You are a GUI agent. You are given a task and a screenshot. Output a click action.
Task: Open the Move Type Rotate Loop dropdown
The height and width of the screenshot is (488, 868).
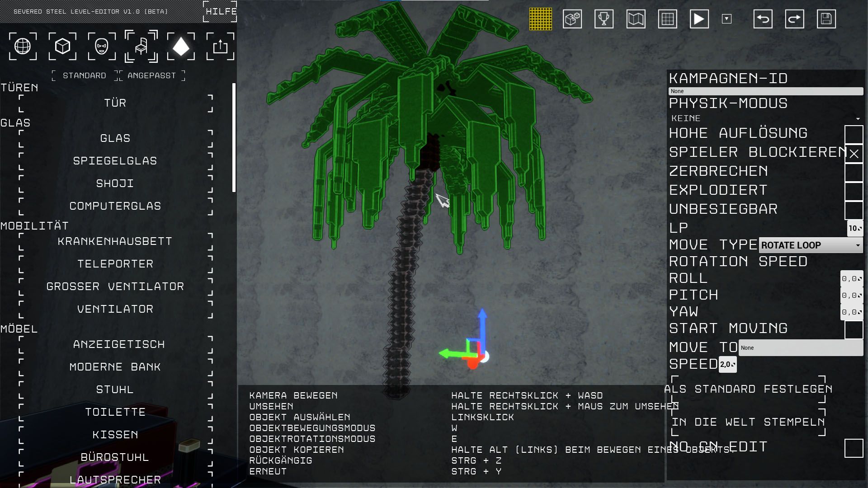811,245
